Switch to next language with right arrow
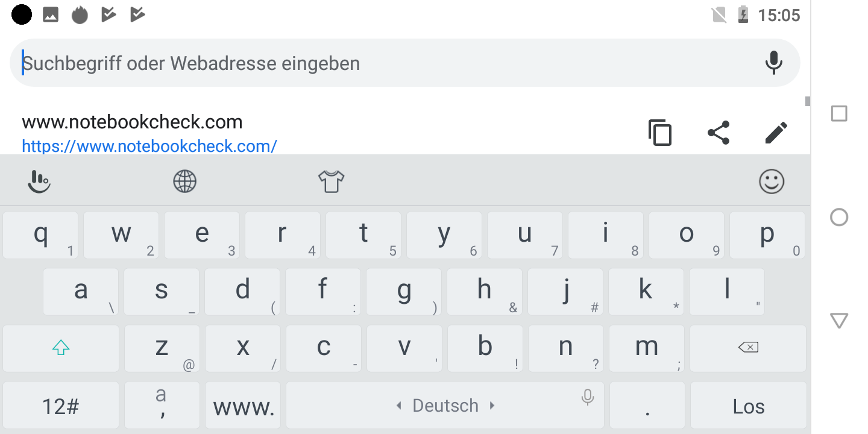 pos(492,406)
